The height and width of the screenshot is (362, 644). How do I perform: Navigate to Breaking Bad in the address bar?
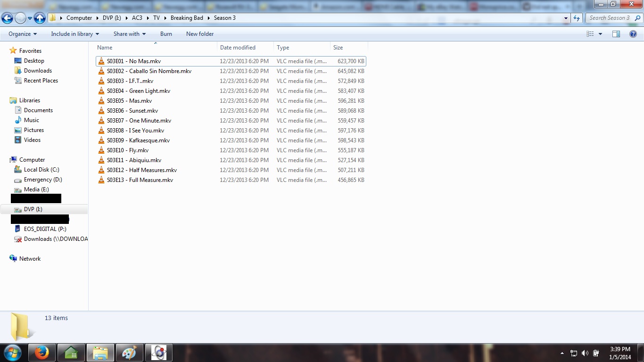[x=187, y=18]
